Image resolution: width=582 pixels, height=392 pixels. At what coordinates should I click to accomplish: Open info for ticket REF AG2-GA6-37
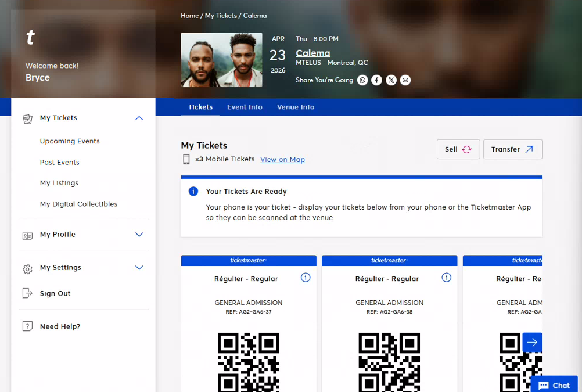pos(306,278)
